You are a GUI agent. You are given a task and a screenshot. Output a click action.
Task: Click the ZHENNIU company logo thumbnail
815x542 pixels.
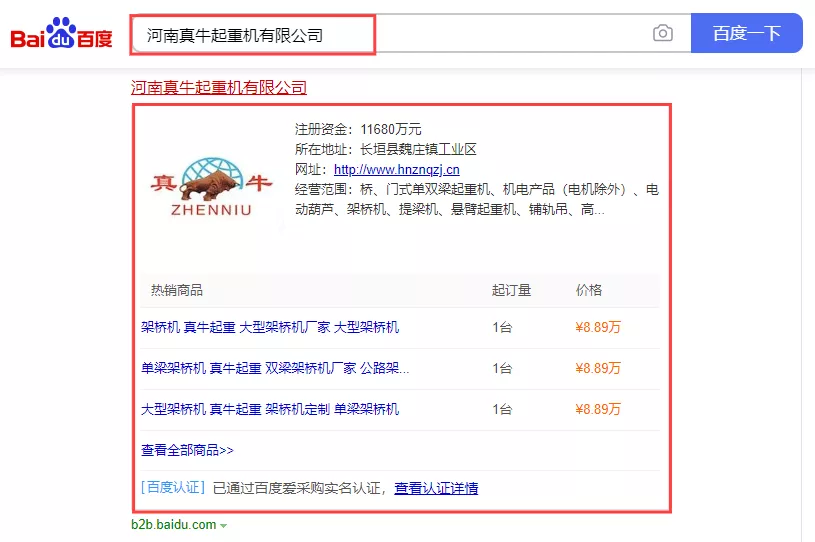[212, 187]
